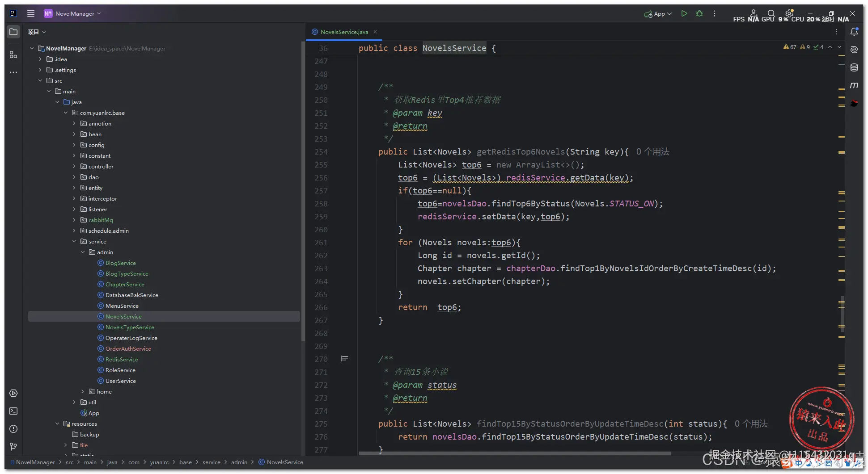Collapse the NovelManager root node
The image size is (868, 474).
(32, 48)
